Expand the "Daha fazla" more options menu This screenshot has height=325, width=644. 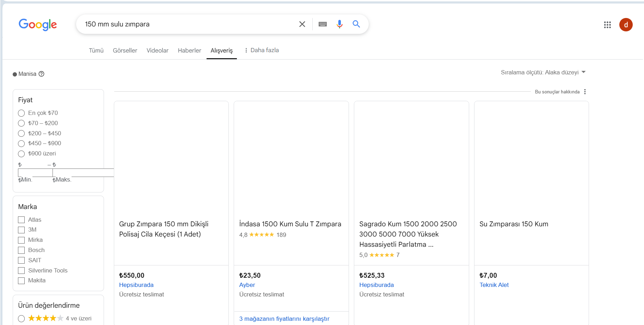pyautogui.click(x=262, y=50)
